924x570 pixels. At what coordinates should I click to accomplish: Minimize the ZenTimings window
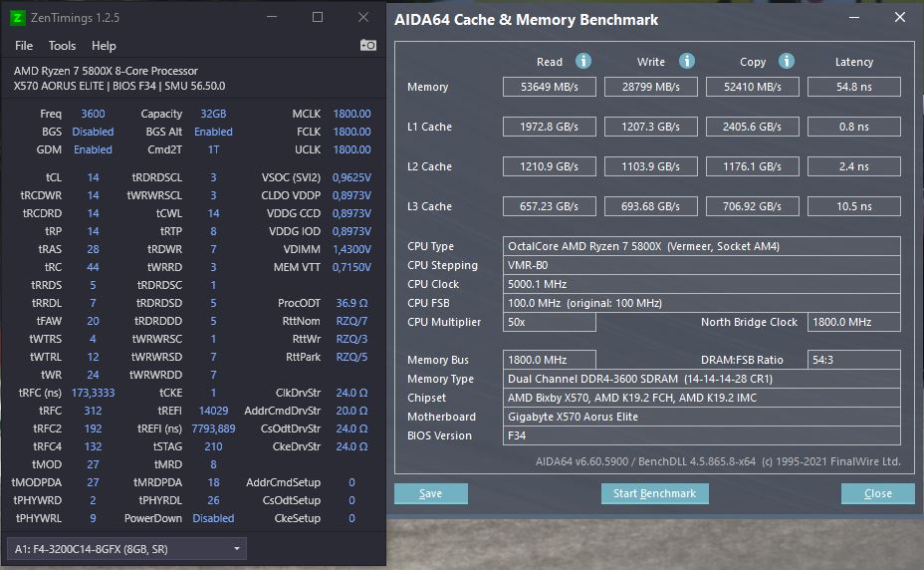(x=272, y=17)
